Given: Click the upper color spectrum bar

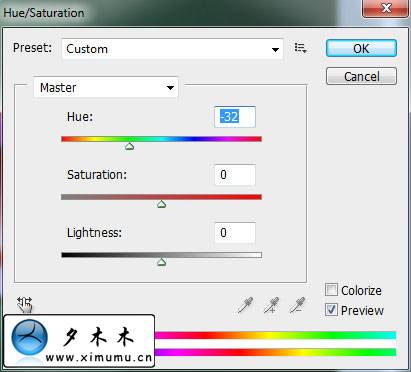Looking at the screenshot, I should 275,335.
